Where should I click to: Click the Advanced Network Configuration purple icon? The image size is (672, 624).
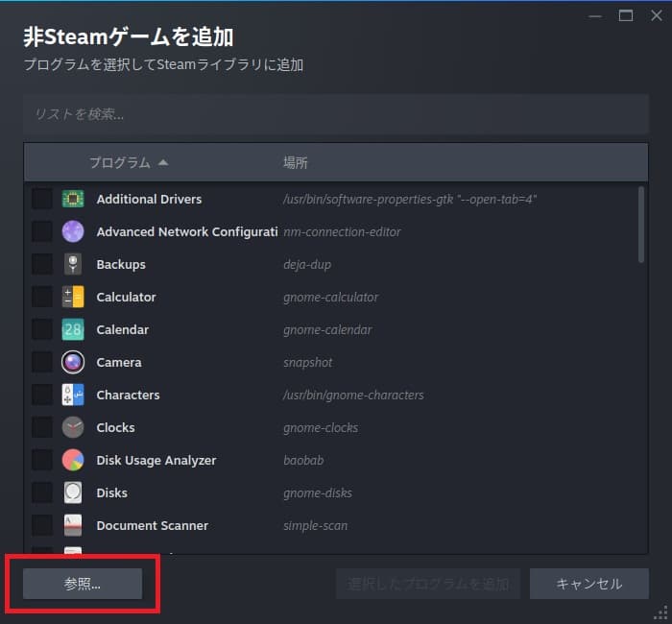pos(73,231)
